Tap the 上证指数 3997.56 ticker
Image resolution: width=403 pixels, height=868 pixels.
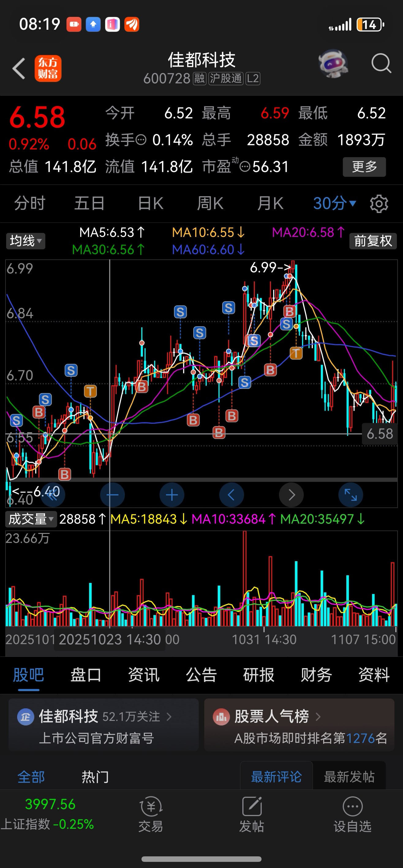point(48,814)
